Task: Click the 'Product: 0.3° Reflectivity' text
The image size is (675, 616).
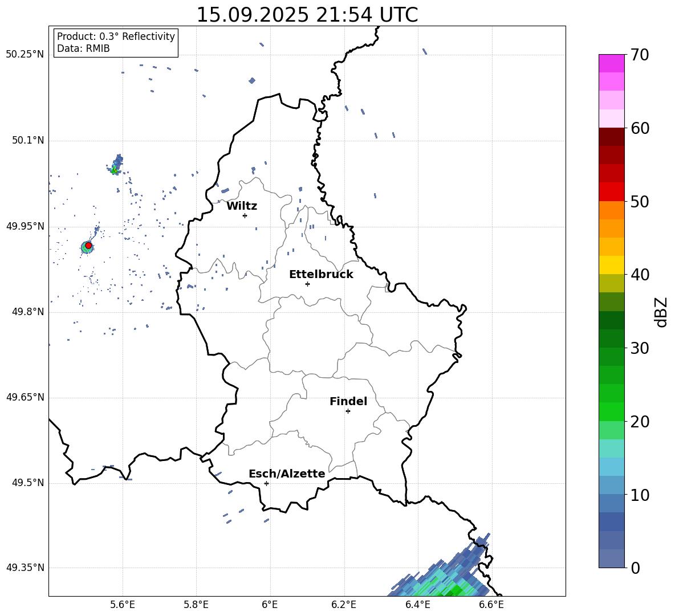Action: tap(116, 36)
